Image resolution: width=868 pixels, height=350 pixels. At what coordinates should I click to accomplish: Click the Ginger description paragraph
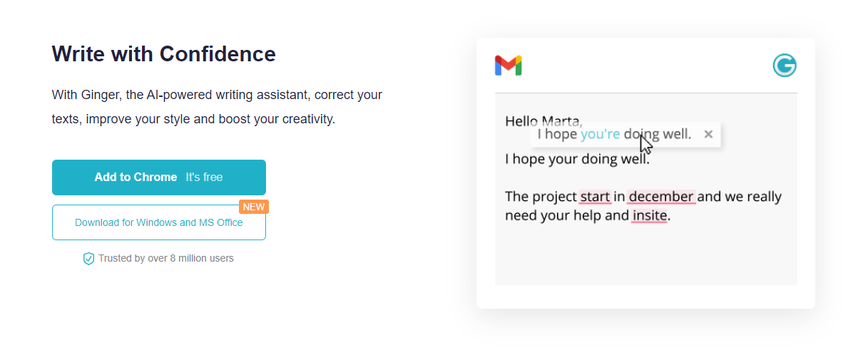[x=217, y=106]
